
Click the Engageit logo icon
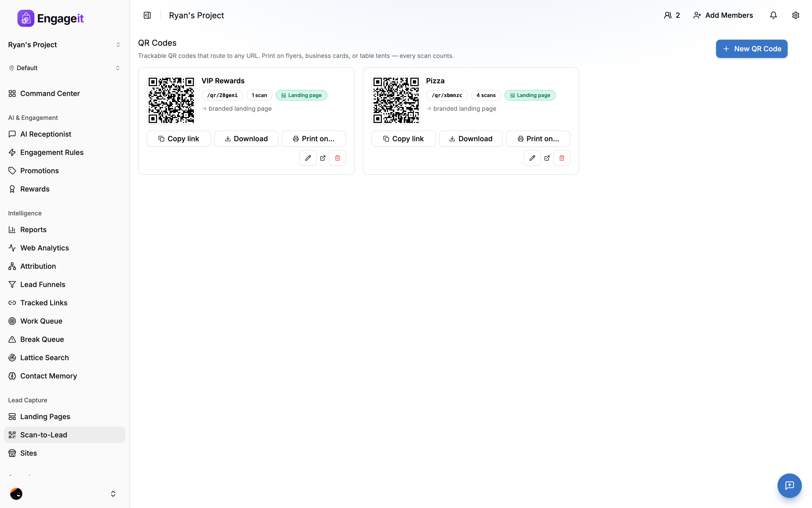coord(26,18)
